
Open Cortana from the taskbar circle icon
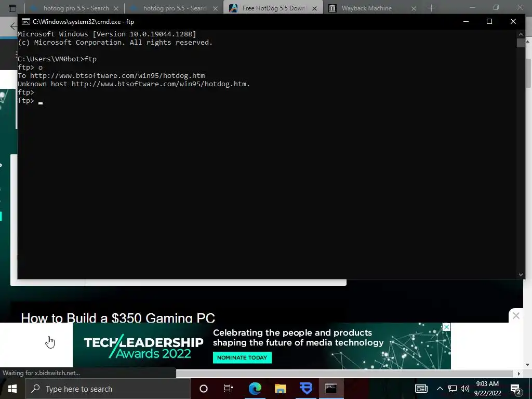click(204, 389)
